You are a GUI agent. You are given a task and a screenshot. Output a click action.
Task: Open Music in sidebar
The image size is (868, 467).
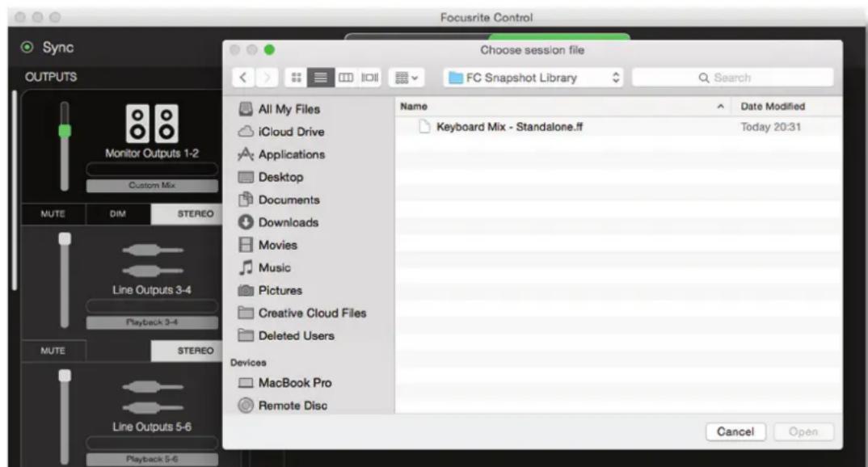pos(264,267)
